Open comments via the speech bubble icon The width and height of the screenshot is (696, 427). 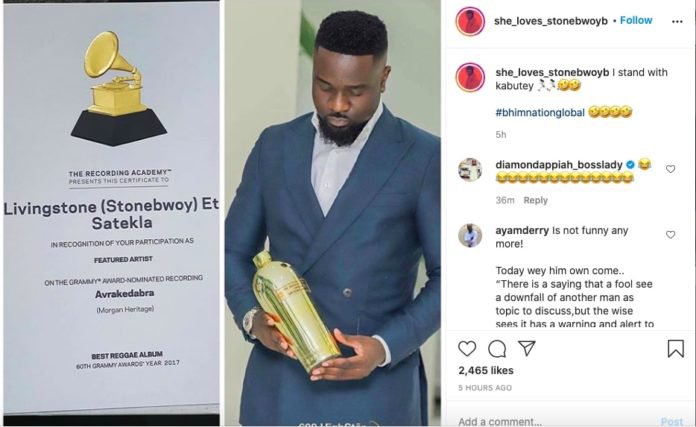[x=497, y=349]
